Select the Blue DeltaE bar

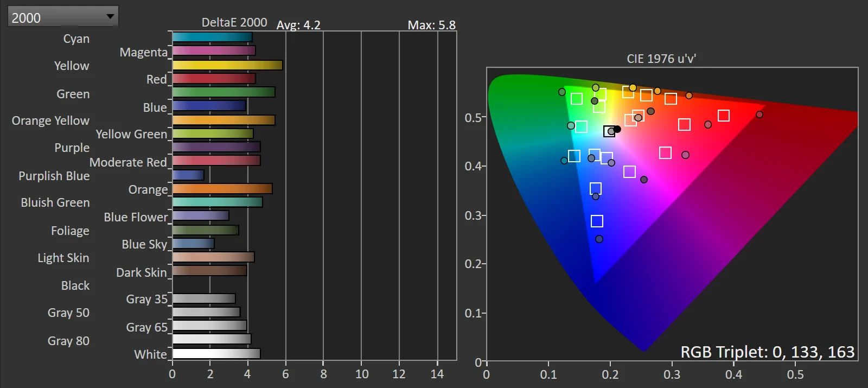tap(209, 105)
